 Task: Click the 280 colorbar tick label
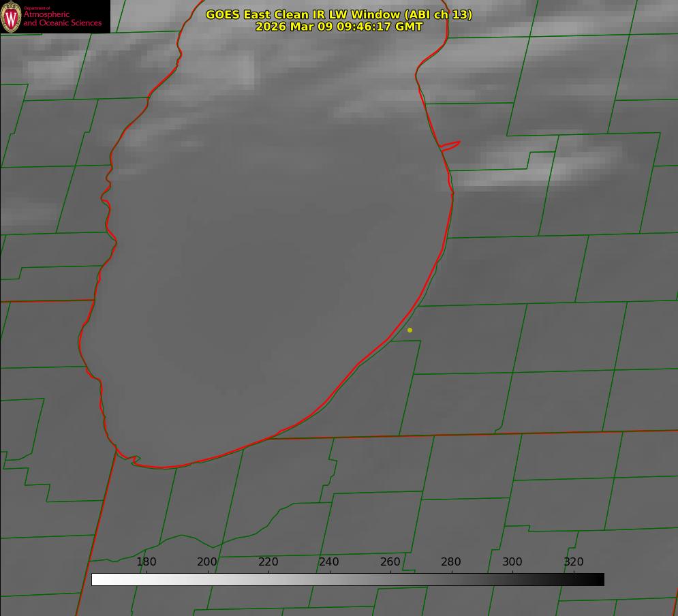tap(451, 562)
